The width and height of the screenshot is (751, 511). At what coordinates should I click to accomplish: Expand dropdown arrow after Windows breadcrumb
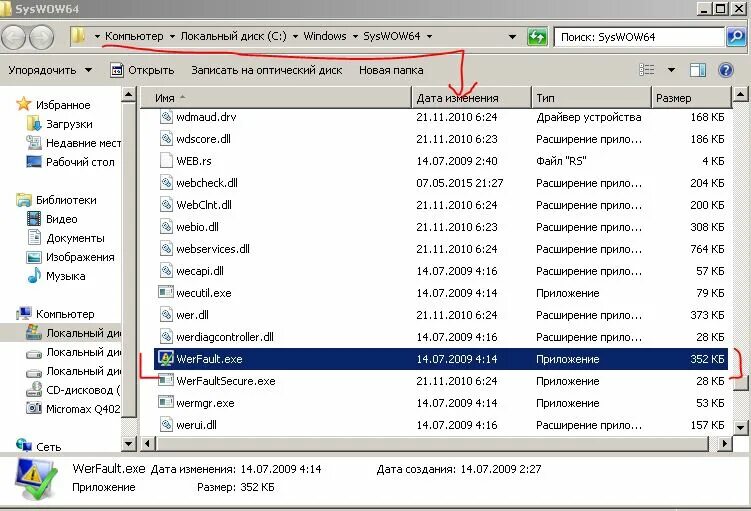coord(355,36)
